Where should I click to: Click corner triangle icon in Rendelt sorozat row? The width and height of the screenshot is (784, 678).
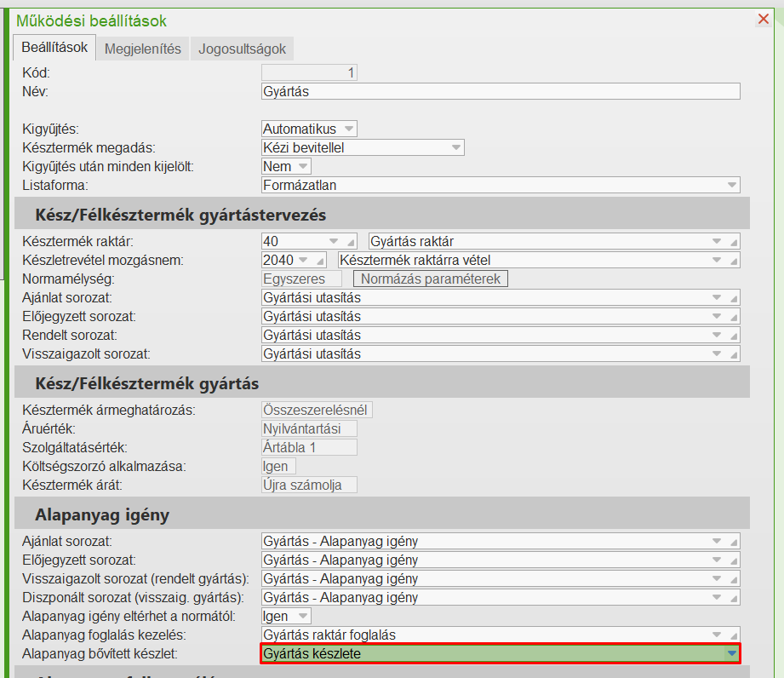coord(734,336)
